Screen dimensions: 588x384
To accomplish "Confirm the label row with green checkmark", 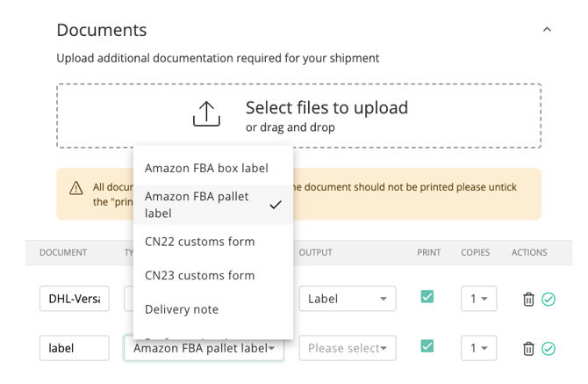I will [x=549, y=348].
